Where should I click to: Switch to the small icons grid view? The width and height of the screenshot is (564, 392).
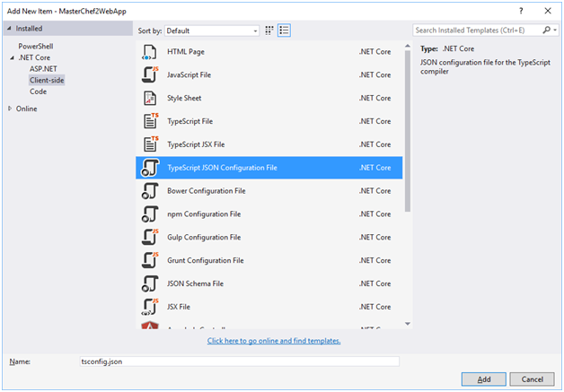(269, 30)
